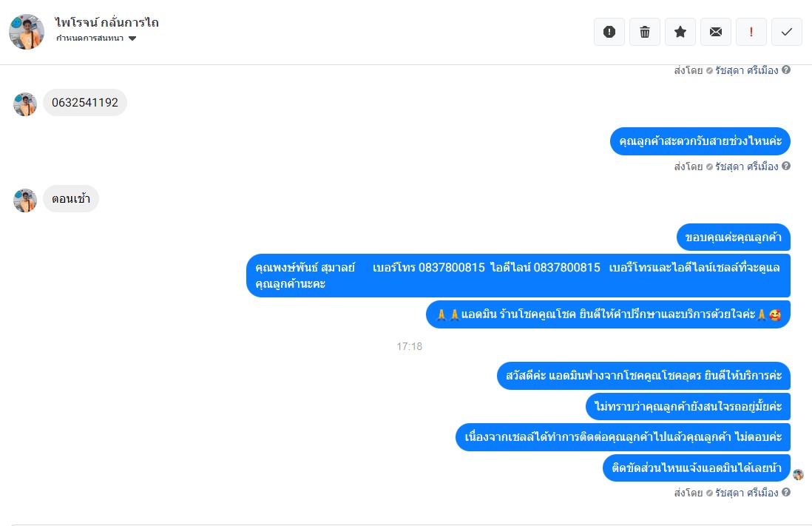This screenshot has width=812, height=526.
Task: Select the message with เบอร์โทร 0837800815
Action: click(518, 276)
